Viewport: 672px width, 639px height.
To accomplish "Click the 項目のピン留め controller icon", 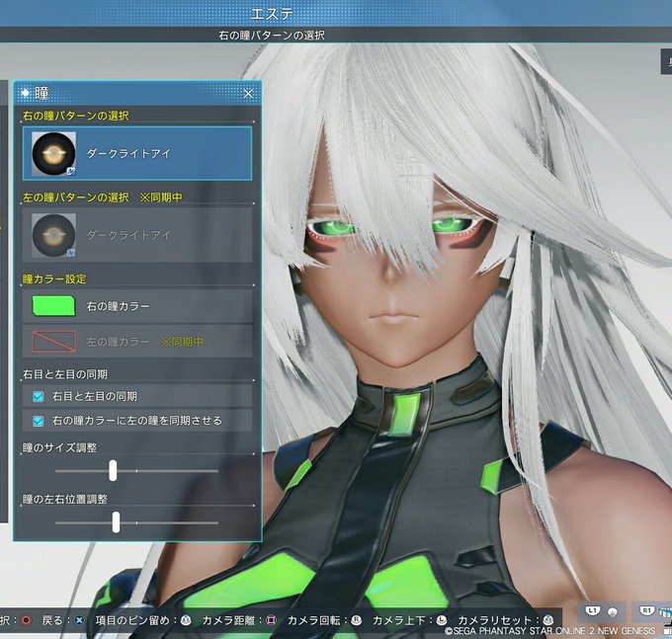I will [x=186, y=620].
